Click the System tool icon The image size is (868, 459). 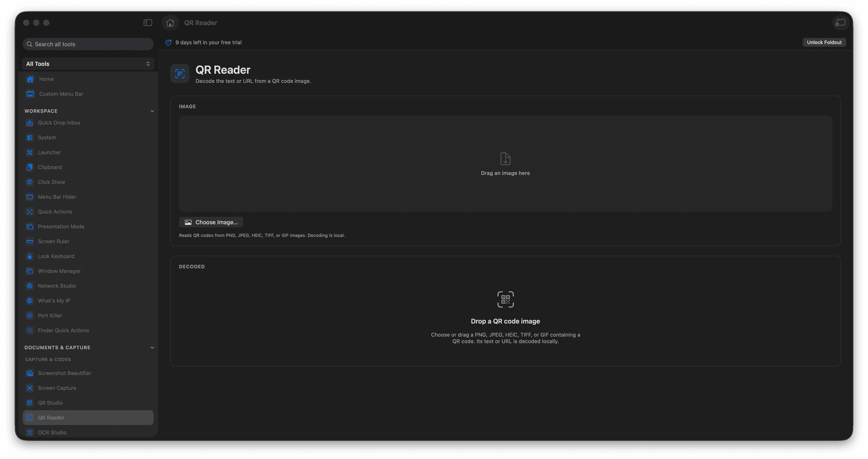coord(30,138)
